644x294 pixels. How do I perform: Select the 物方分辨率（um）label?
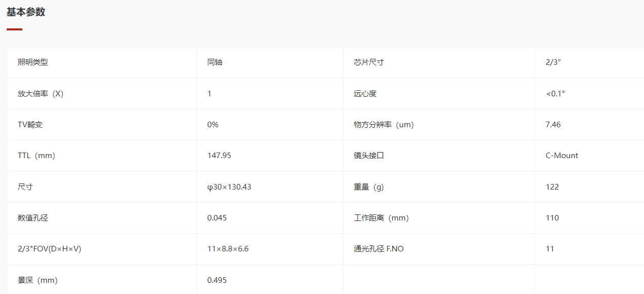tap(384, 125)
